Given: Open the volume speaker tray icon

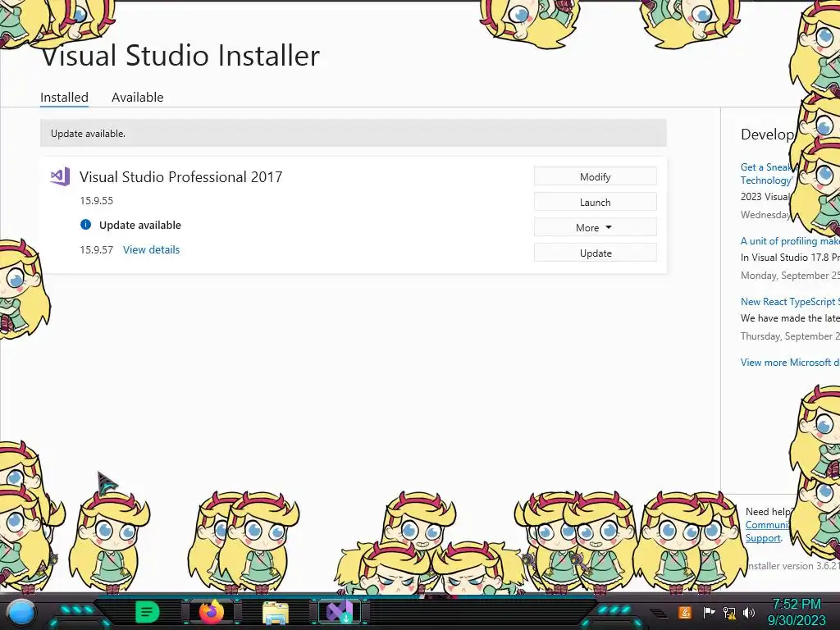Looking at the screenshot, I should tap(749, 613).
